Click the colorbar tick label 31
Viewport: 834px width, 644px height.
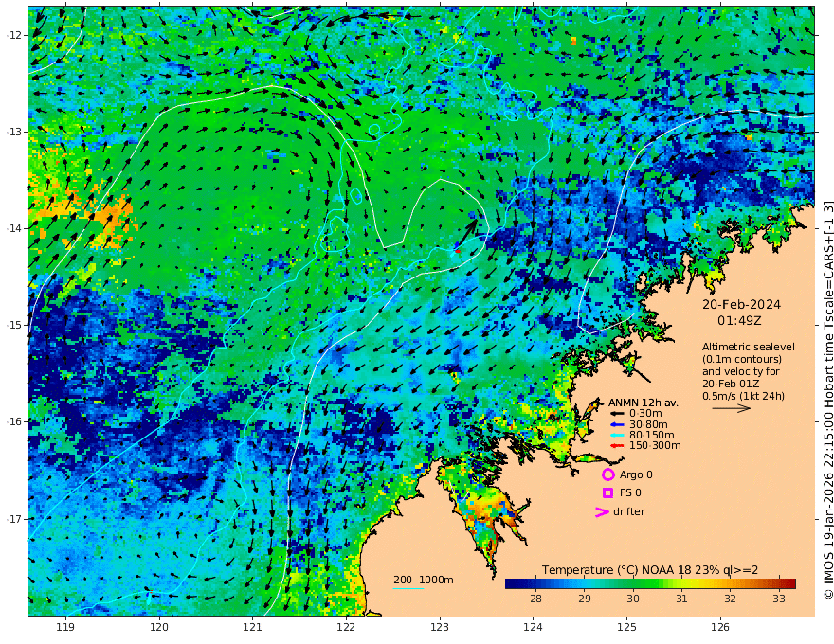[x=681, y=599]
